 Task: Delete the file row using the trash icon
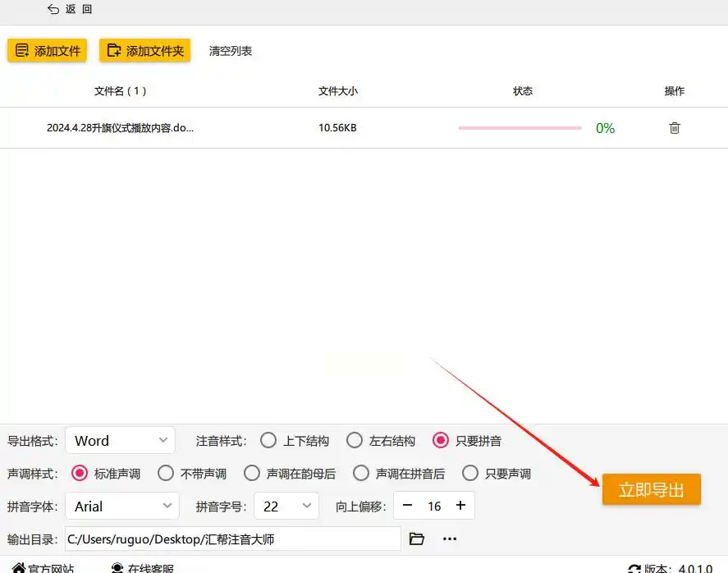pos(674,128)
